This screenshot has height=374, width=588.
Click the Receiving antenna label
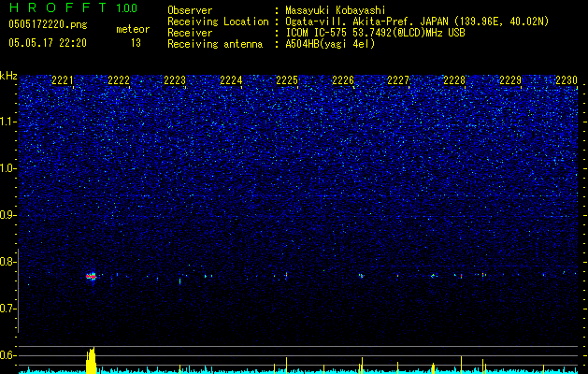215,44
